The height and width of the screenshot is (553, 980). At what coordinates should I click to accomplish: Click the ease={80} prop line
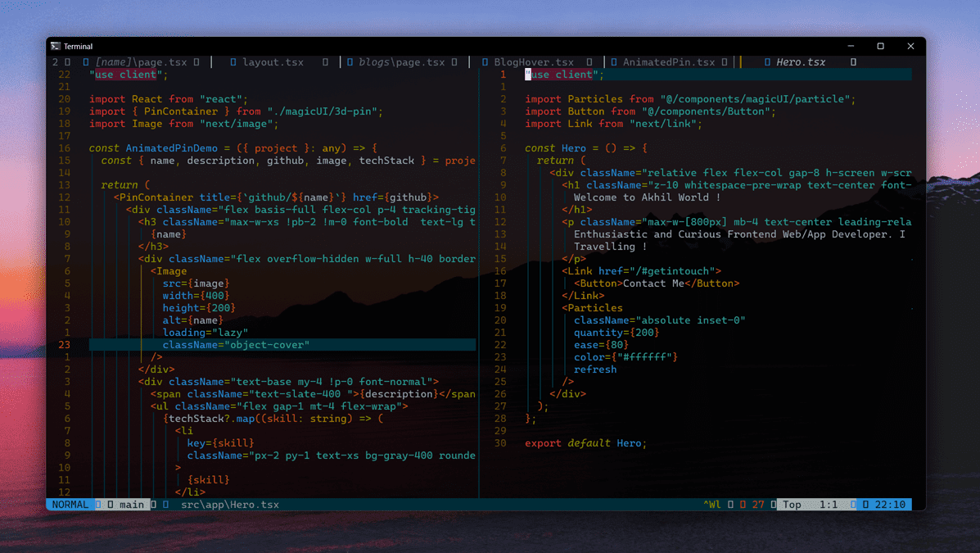pos(601,345)
